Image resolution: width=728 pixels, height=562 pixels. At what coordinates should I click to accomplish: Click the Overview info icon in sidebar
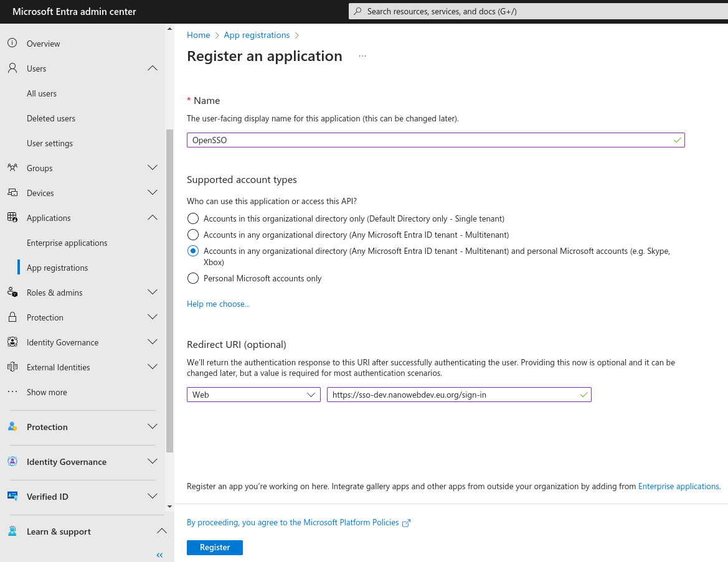(x=12, y=44)
